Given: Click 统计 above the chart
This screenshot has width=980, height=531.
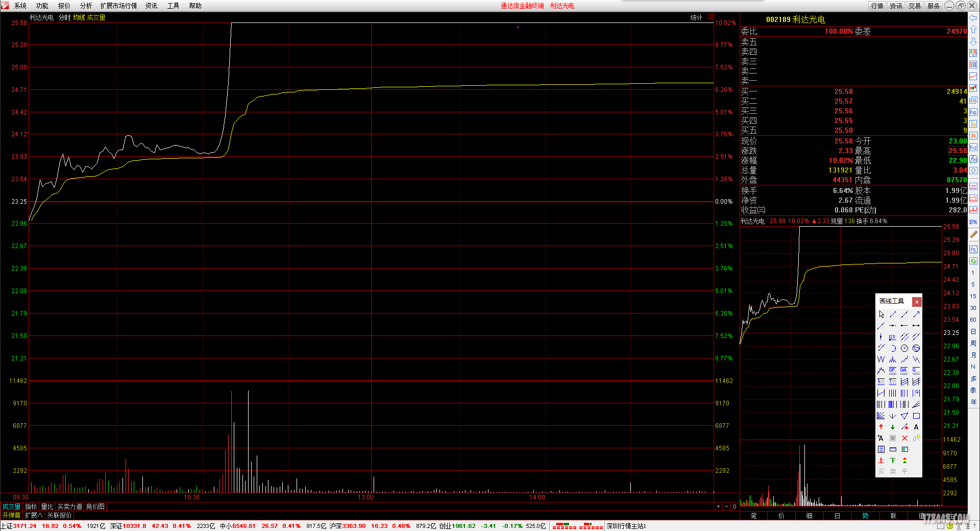Looking at the screenshot, I should tap(696, 17).
